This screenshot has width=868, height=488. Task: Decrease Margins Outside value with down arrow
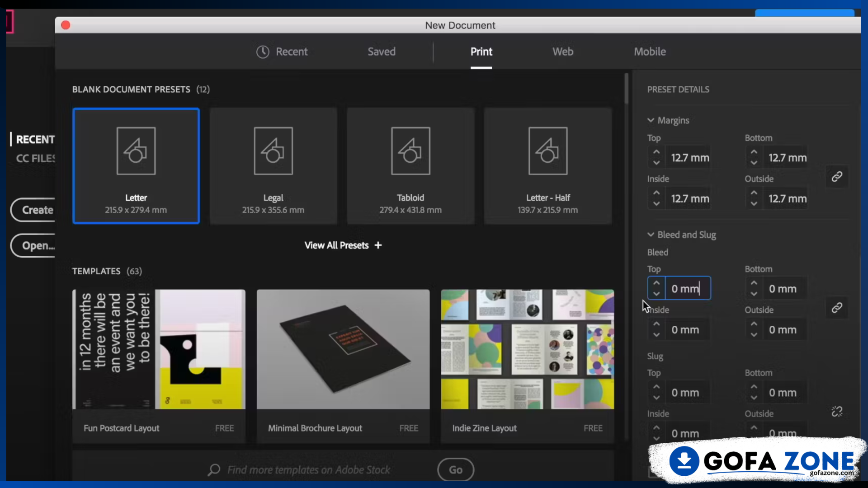(x=754, y=204)
